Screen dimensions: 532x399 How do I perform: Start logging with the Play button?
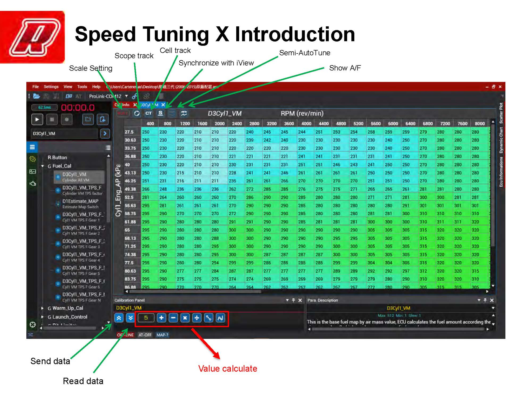37,119
